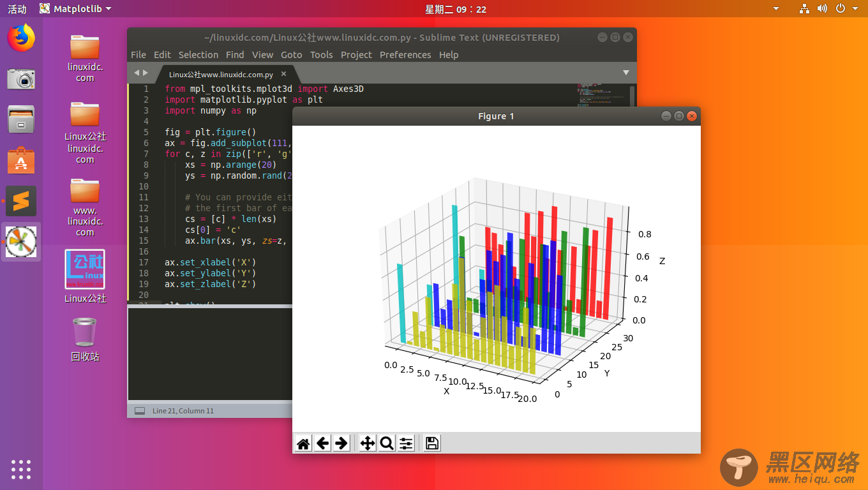Open the Find menu

235,55
